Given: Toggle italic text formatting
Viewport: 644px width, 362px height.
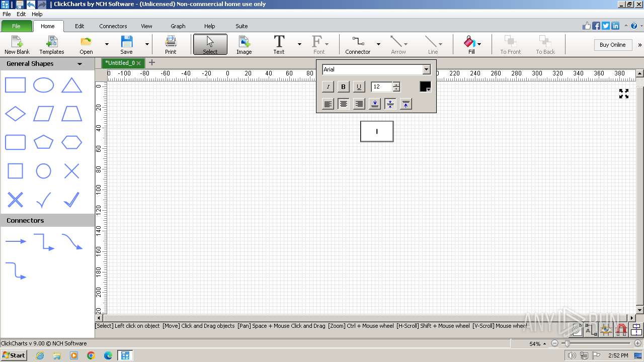Looking at the screenshot, I should (328, 87).
